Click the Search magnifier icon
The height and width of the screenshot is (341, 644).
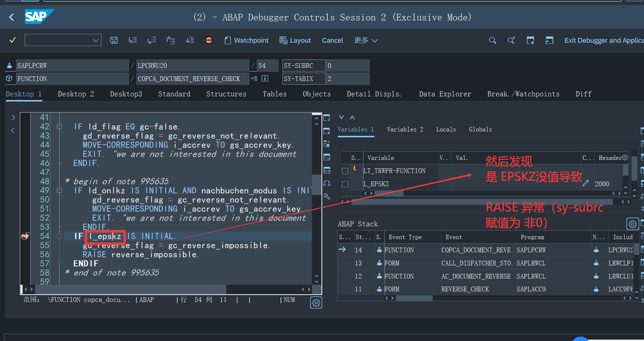(493, 40)
